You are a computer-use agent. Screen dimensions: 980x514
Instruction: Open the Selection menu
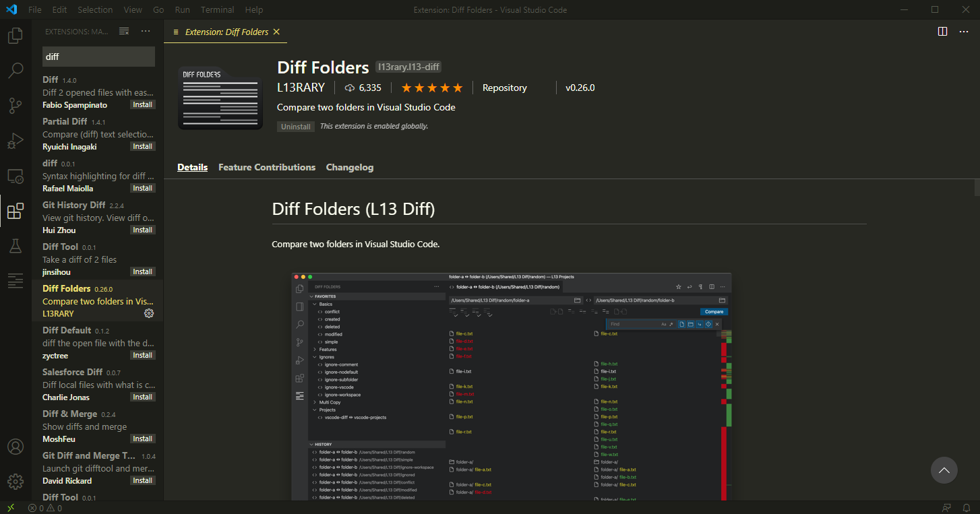95,10
